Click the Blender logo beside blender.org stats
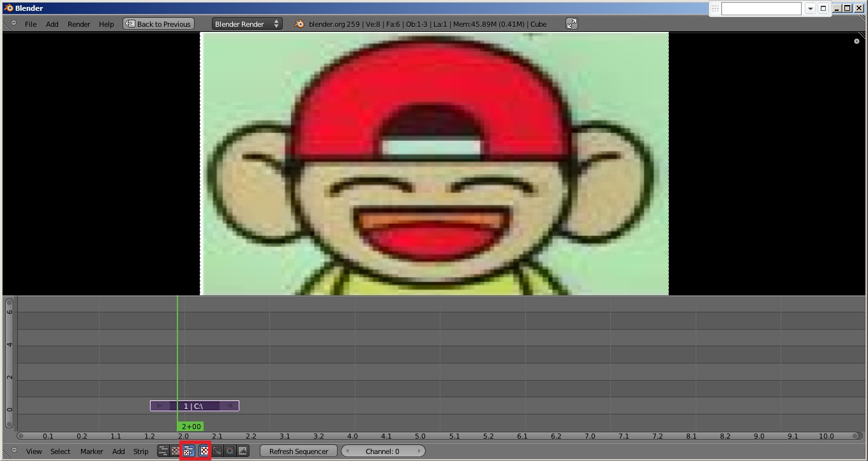 [x=299, y=24]
